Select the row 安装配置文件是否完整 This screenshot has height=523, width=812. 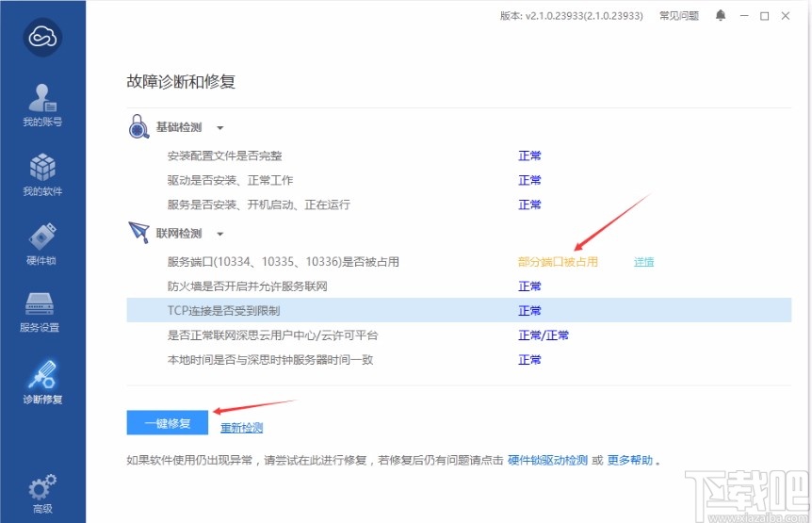point(459,155)
